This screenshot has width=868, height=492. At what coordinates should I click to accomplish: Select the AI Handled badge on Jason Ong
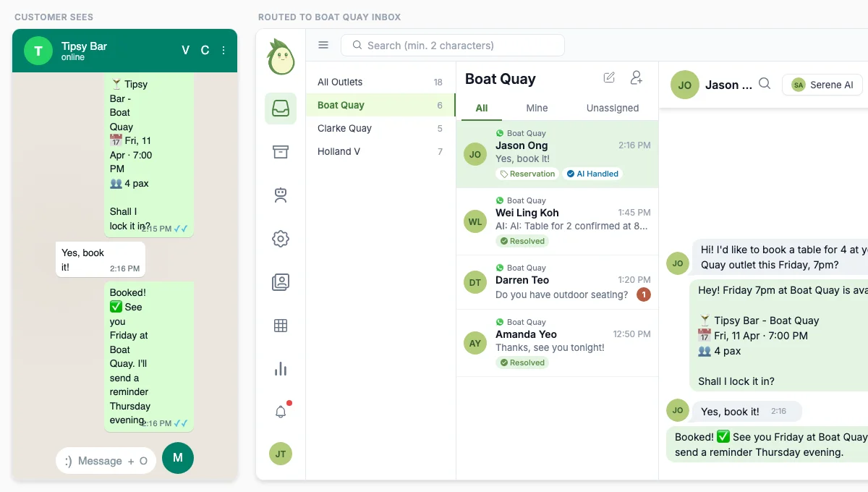tap(592, 174)
